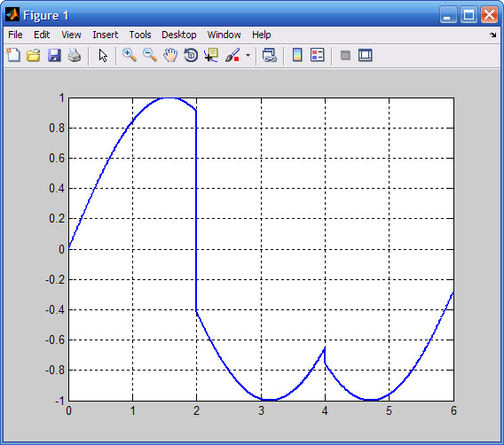The width and height of the screenshot is (504, 445).
Task: Insert a legend via toolbar icon
Action: (318, 55)
